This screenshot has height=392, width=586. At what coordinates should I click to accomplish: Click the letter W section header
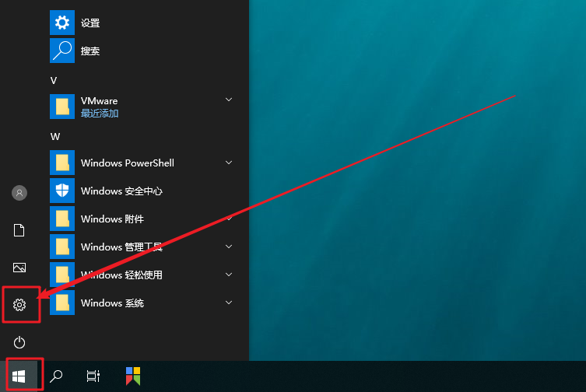pyautogui.click(x=54, y=136)
